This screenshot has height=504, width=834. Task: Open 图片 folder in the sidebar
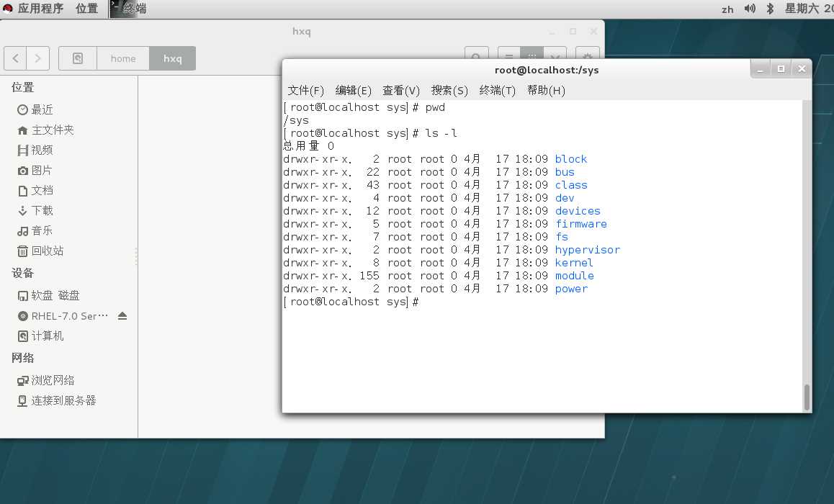[42, 170]
